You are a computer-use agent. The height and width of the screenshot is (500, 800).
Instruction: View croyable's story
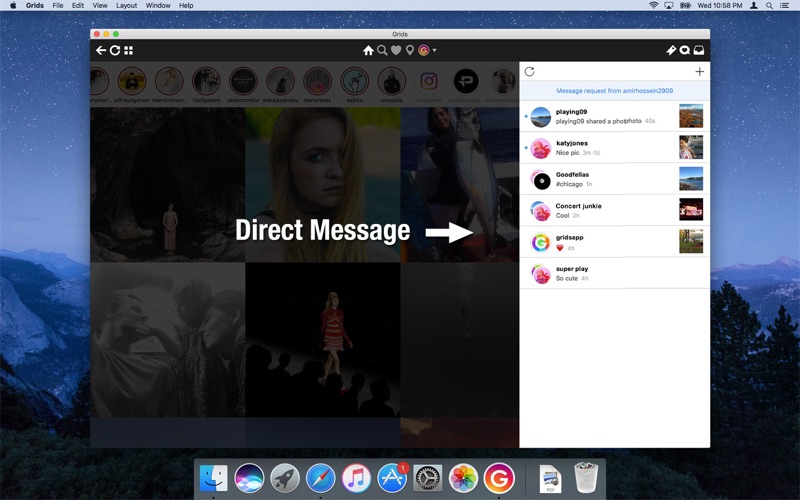(392, 81)
